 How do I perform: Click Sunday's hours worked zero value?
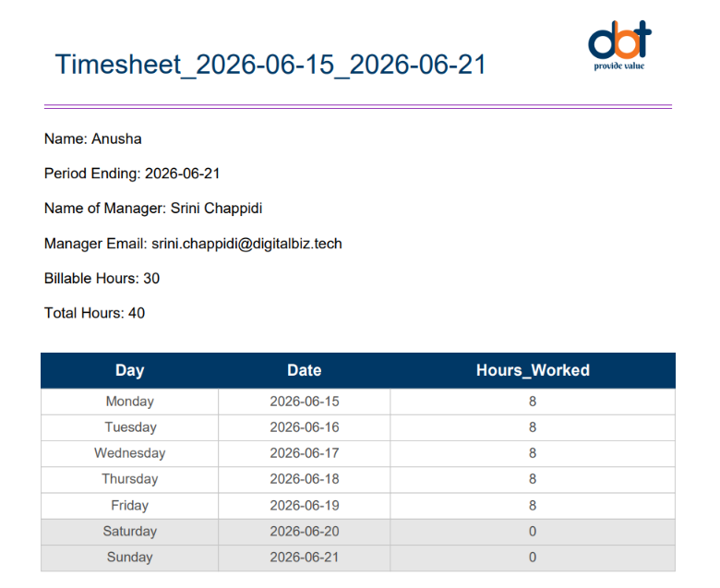533,558
